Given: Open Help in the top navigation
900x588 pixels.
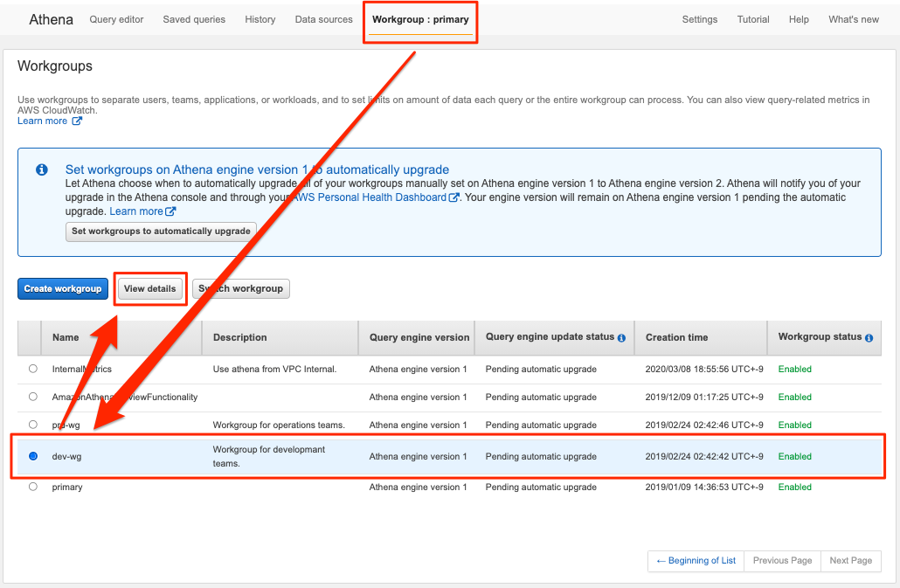Looking at the screenshot, I should (799, 19).
